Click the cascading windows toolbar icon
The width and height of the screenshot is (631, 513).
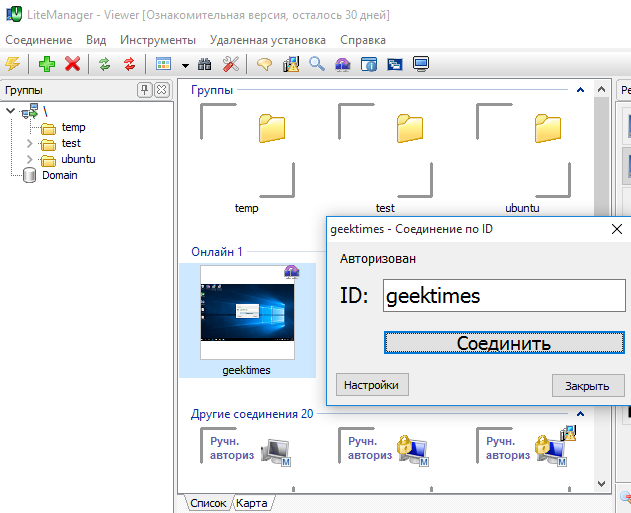(395, 64)
